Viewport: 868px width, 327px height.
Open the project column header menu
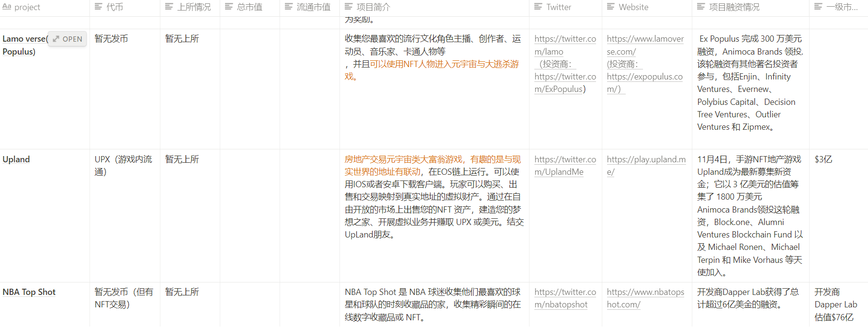click(45, 7)
